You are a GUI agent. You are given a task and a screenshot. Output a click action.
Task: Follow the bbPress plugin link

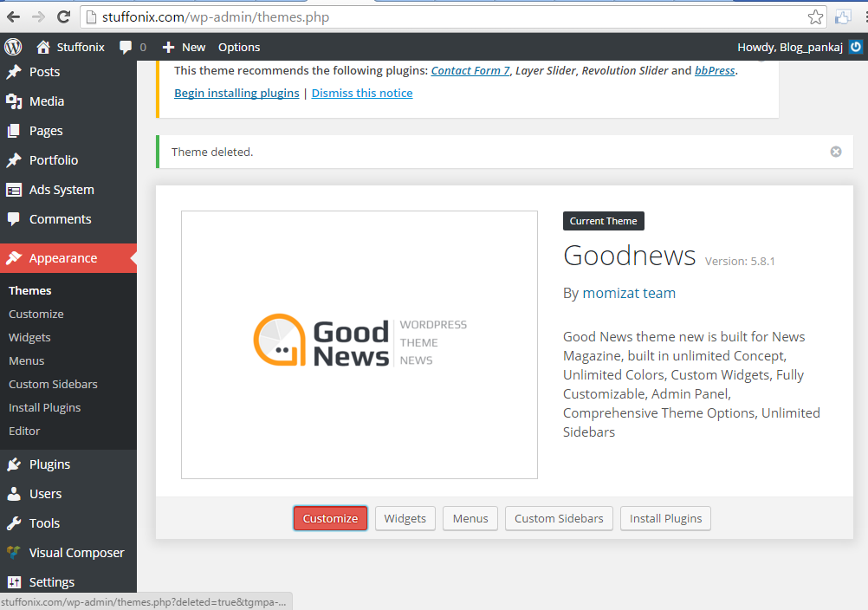(x=715, y=70)
